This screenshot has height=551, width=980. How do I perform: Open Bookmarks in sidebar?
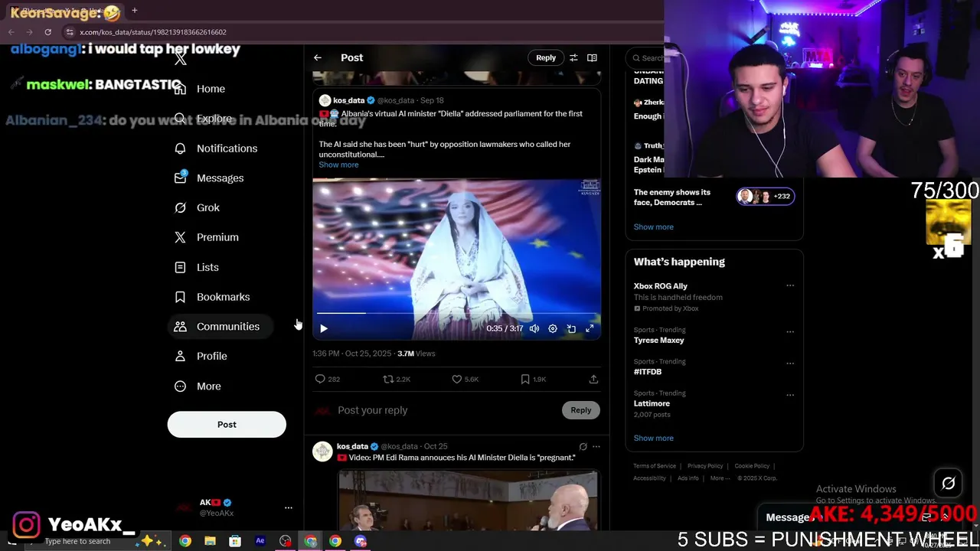(212, 297)
